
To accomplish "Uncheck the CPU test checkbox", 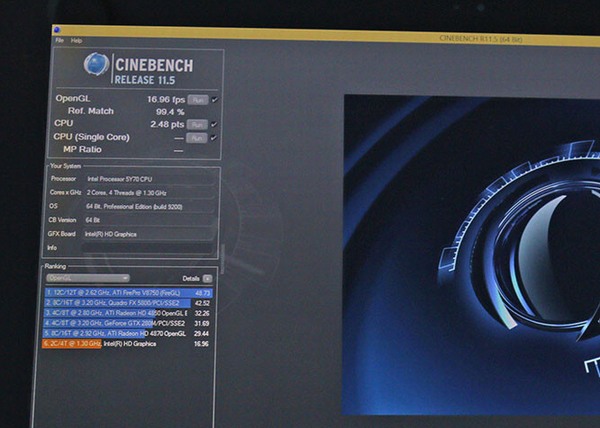I will tap(214, 125).
